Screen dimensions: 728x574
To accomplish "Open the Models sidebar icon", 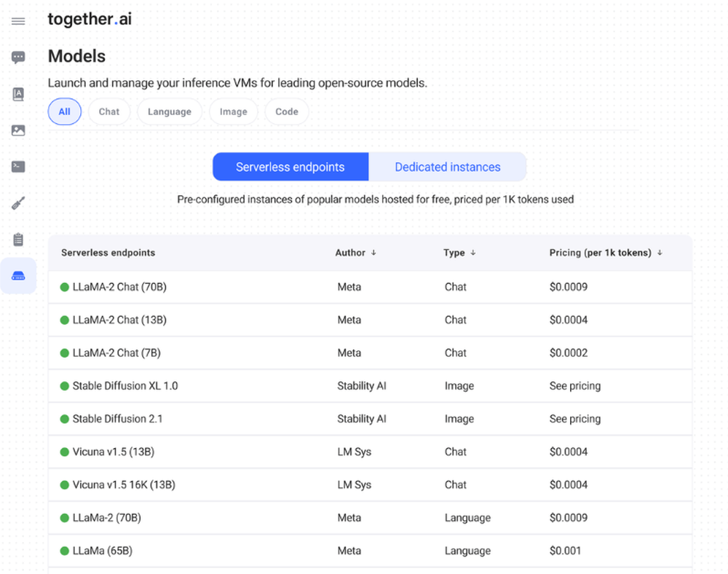I will (18, 276).
